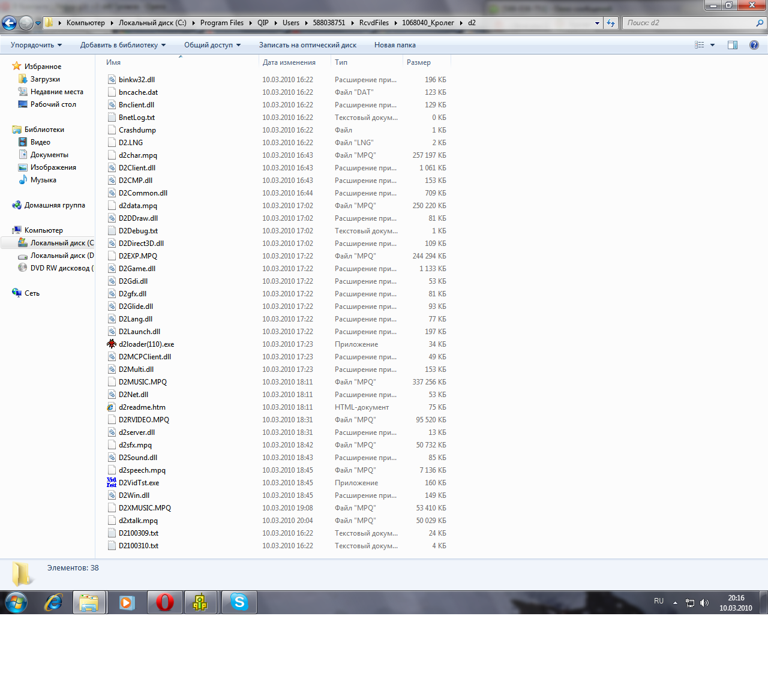Open the Общий доступ dropdown
Image resolution: width=768 pixels, height=700 pixels.
212,45
